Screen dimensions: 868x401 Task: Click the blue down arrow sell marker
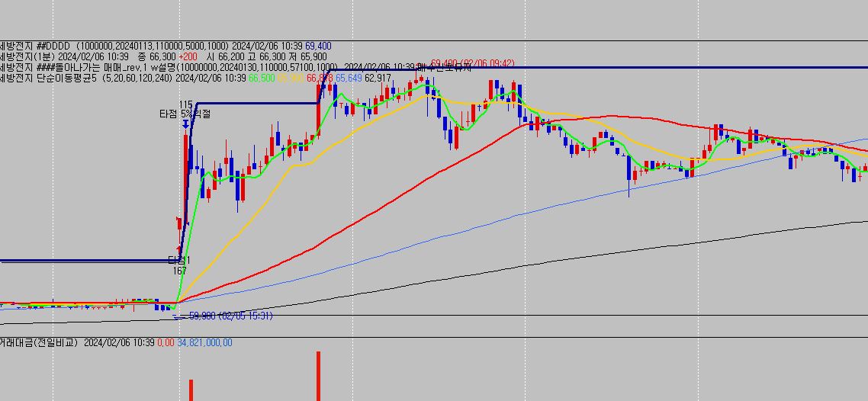tap(185, 122)
